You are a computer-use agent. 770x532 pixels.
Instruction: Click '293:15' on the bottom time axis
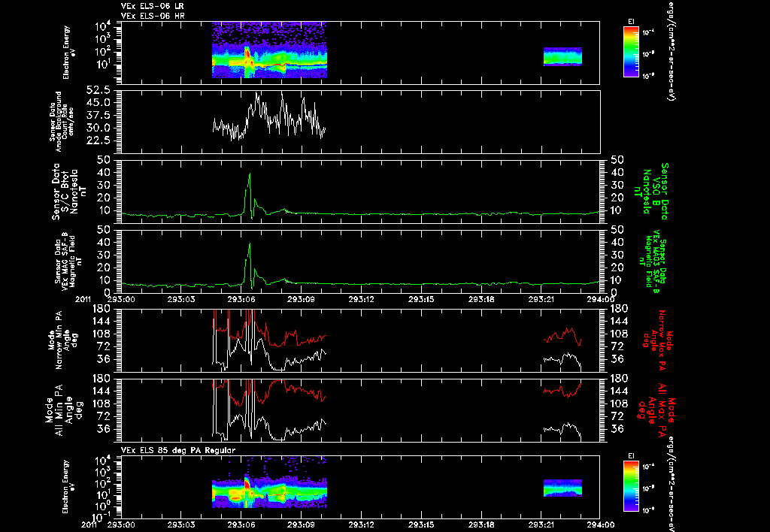tap(422, 524)
